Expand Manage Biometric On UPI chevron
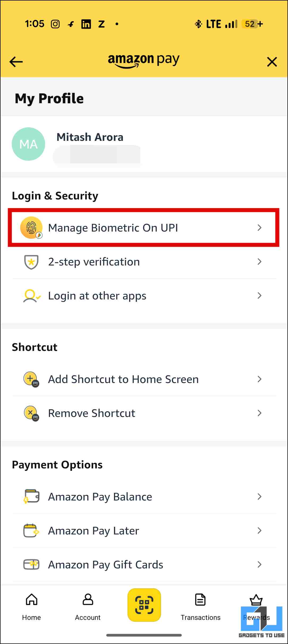This screenshot has width=288, height=644. (x=260, y=228)
